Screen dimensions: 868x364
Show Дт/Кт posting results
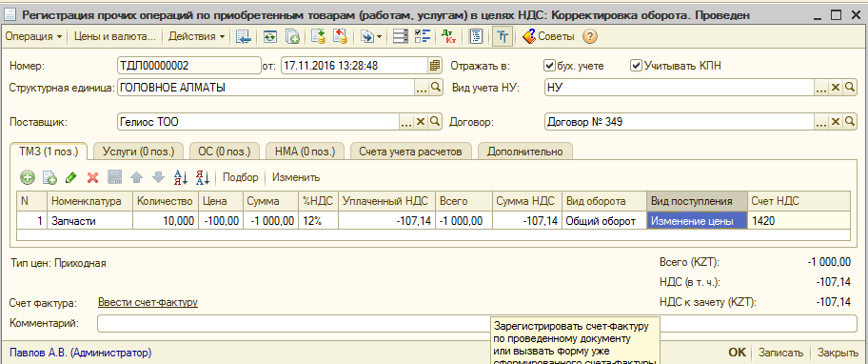click(x=448, y=37)
